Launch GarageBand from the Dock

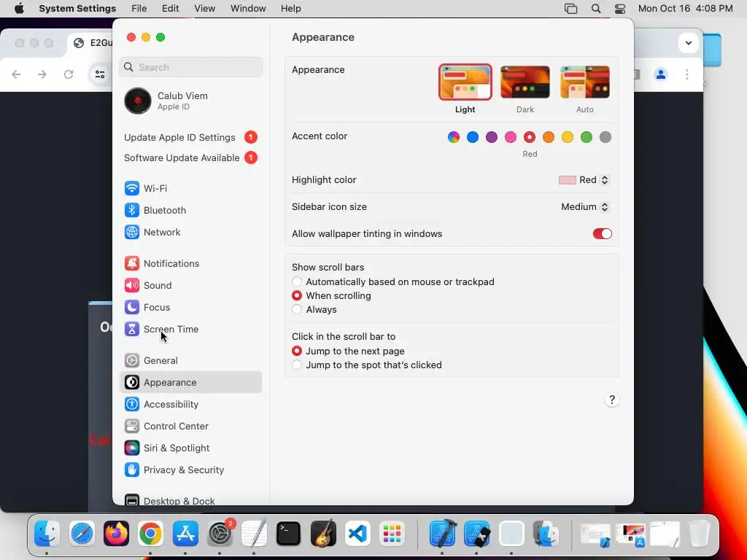pyautogui.click(x=323, y=533)
